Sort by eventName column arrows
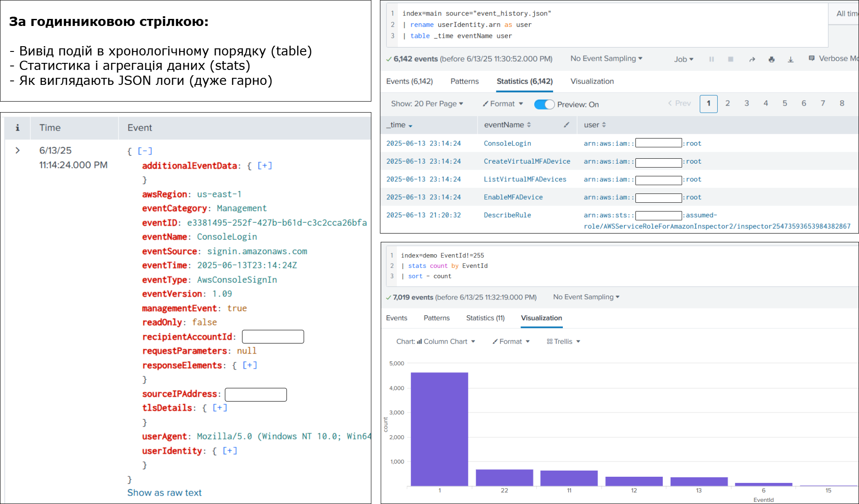This screenshot has width=859, height=504. coord(529,125)
